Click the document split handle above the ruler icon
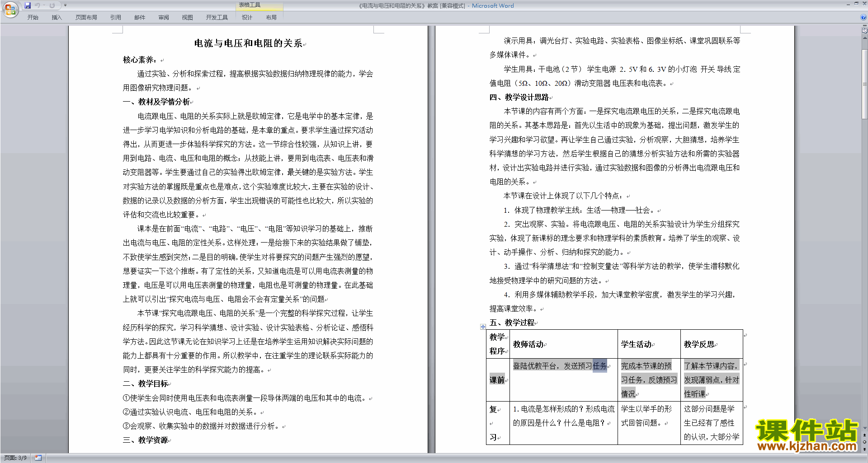868x463 pixels. (x=865, y=26)
